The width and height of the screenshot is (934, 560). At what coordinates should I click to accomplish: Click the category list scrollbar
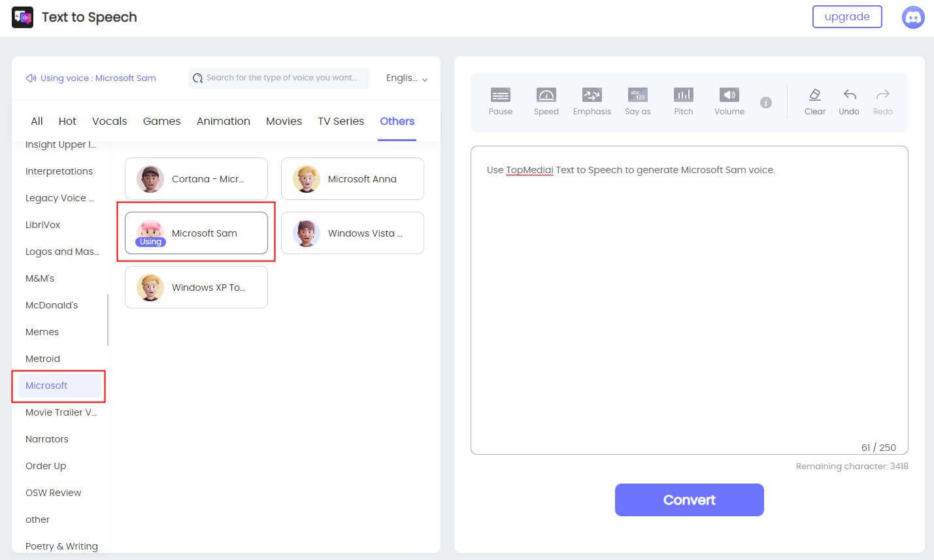coord(107,320)
